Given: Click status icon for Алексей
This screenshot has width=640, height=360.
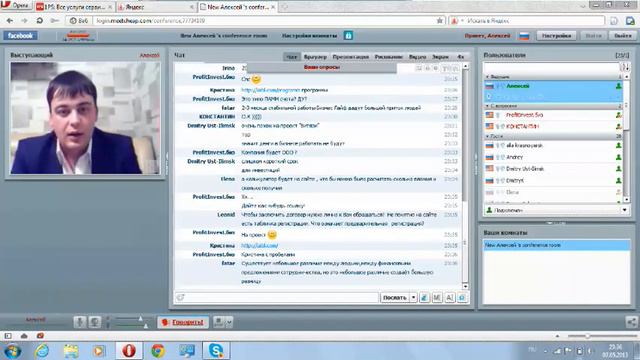Looking at the screenshot, I should 618,86.
